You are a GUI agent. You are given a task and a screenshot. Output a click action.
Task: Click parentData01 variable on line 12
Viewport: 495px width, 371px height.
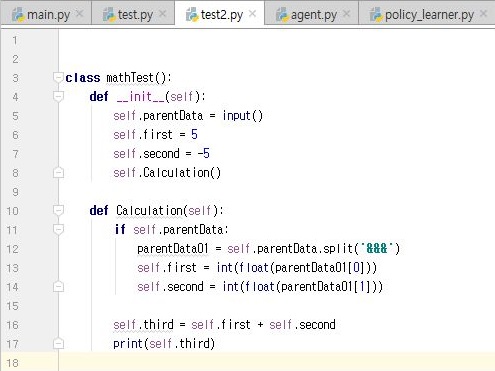point(173,249)
